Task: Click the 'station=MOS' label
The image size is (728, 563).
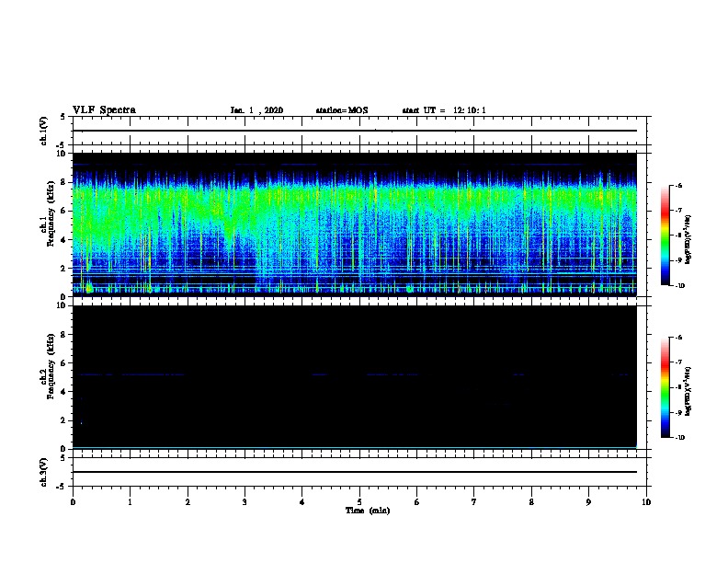Action: 342,110
